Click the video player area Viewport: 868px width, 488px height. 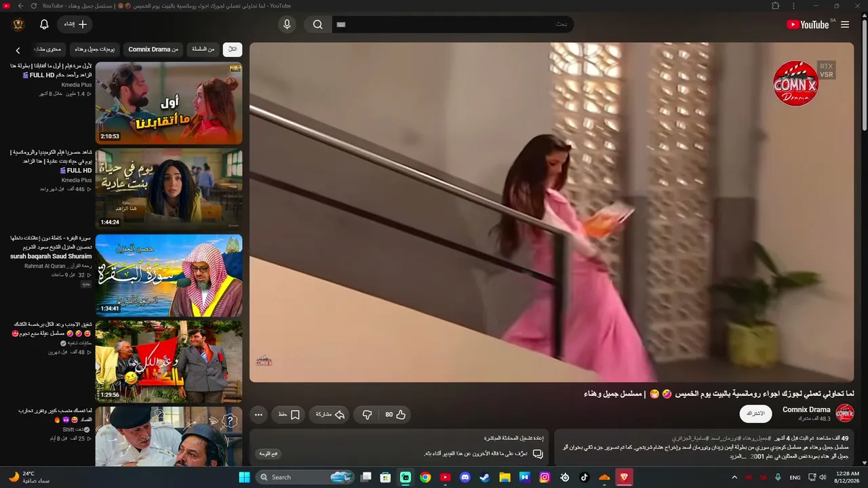pos(551,212)
